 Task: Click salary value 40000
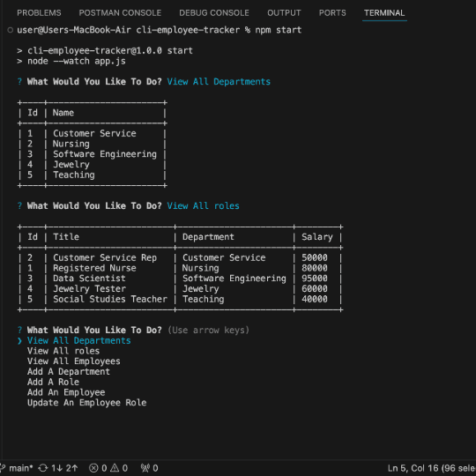[x=315, y=299]
